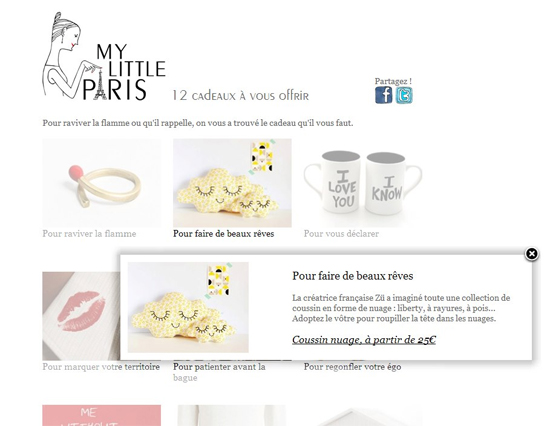Screen dimensions: 550x426
Task: Open the pink 'ME' poster thumbnail
Action: point(102,415)
